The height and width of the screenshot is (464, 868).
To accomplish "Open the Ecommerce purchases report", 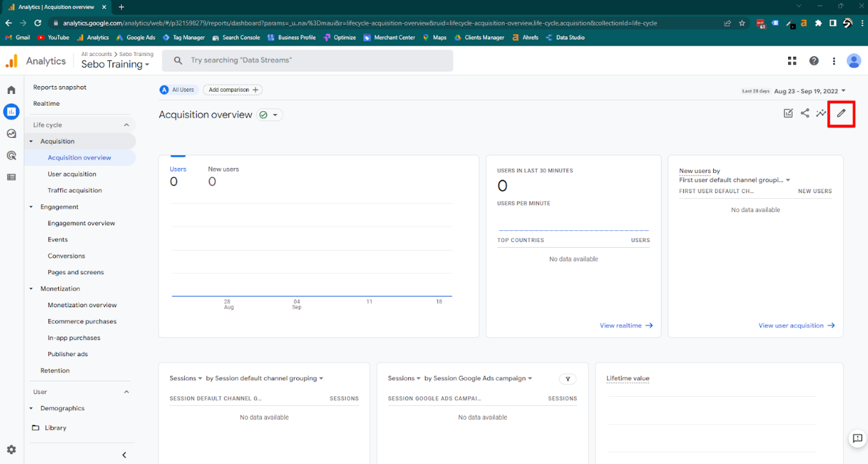I will (82, 322).
